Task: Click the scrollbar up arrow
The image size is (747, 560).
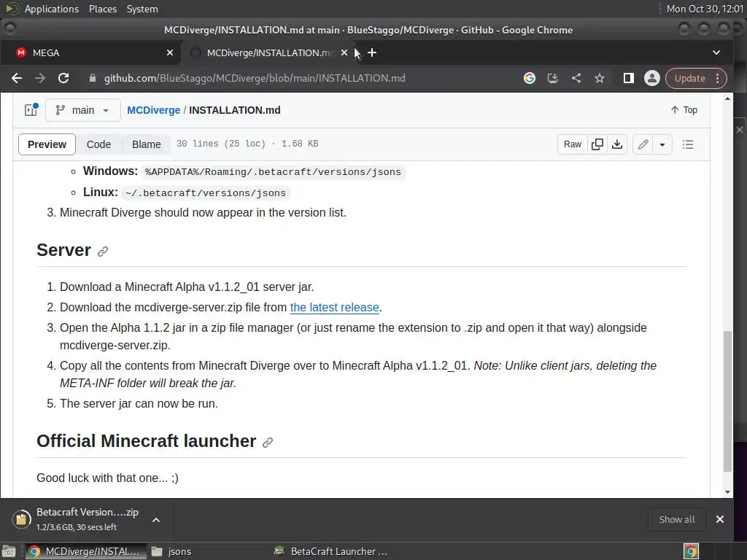Action: [727, 98]
